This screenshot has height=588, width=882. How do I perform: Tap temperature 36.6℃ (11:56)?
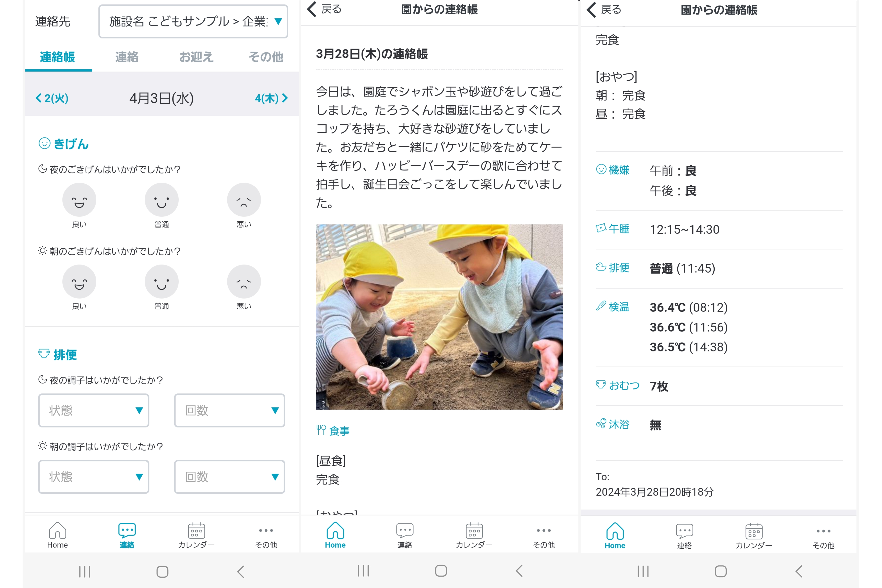click(x=689, y=327)
